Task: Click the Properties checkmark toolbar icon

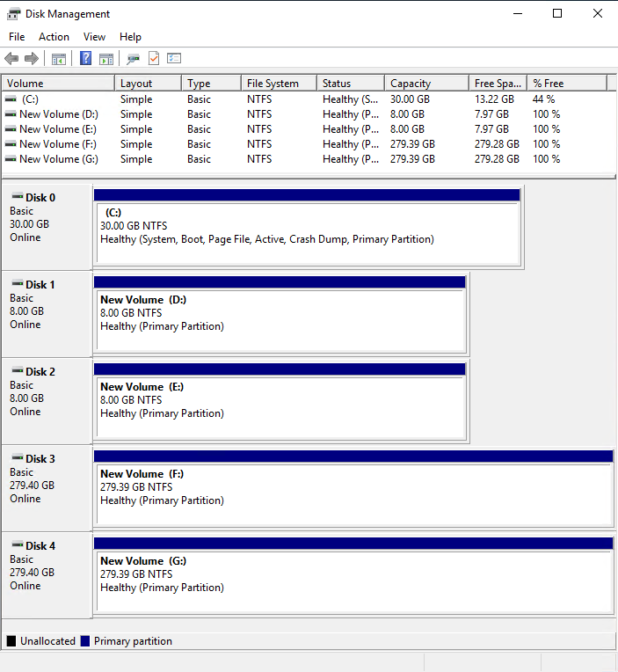Action: pos(154,59)
